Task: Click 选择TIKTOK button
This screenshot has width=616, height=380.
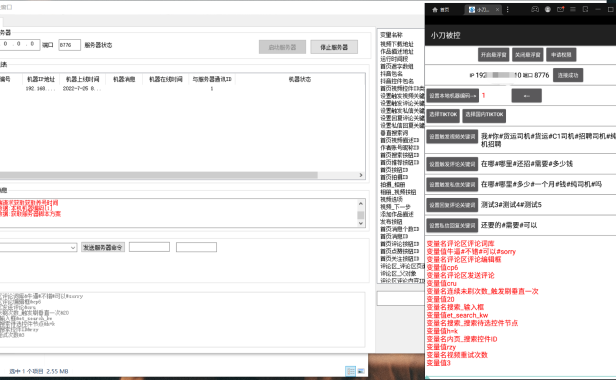Action: pyautogui.click(x=443, y=115)
